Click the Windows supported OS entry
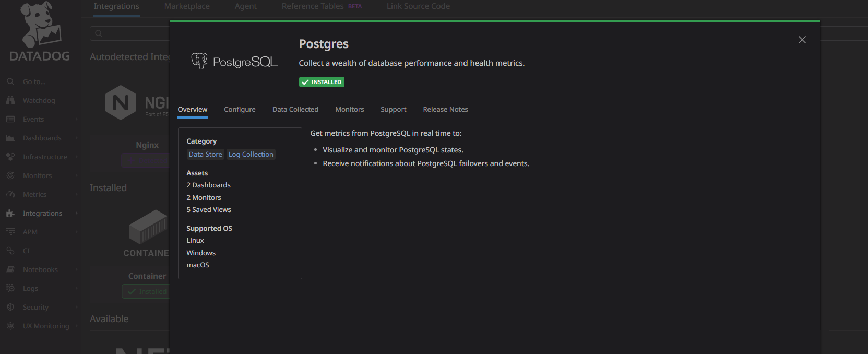The width and height of the screenshot is (868, 354). (201, 253)
